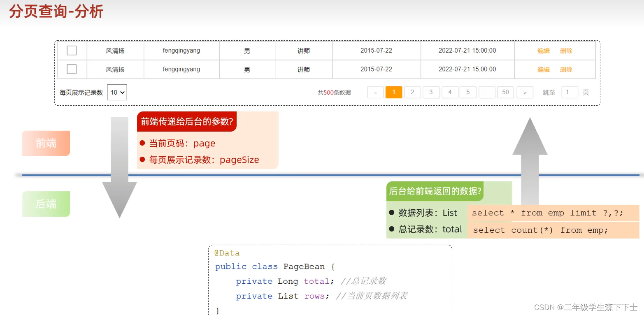
Task: Click 删除 in the first table row
Action: 566,51
